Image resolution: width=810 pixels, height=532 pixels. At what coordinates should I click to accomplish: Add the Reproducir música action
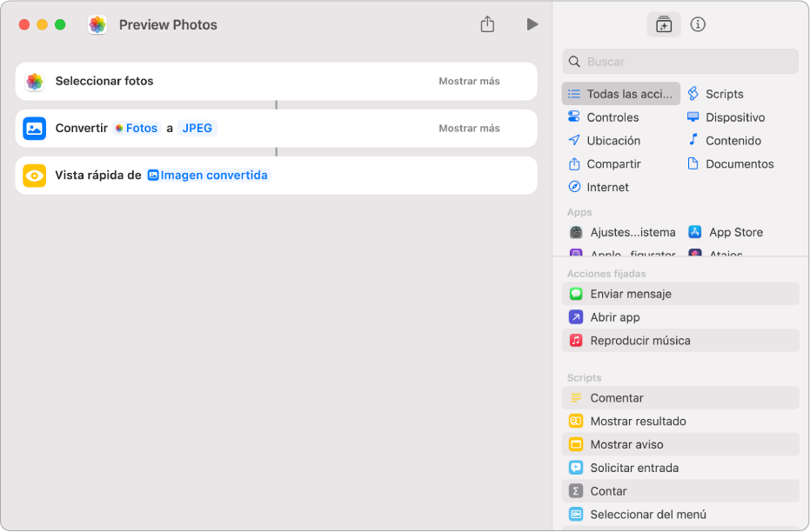coord(680,341)
